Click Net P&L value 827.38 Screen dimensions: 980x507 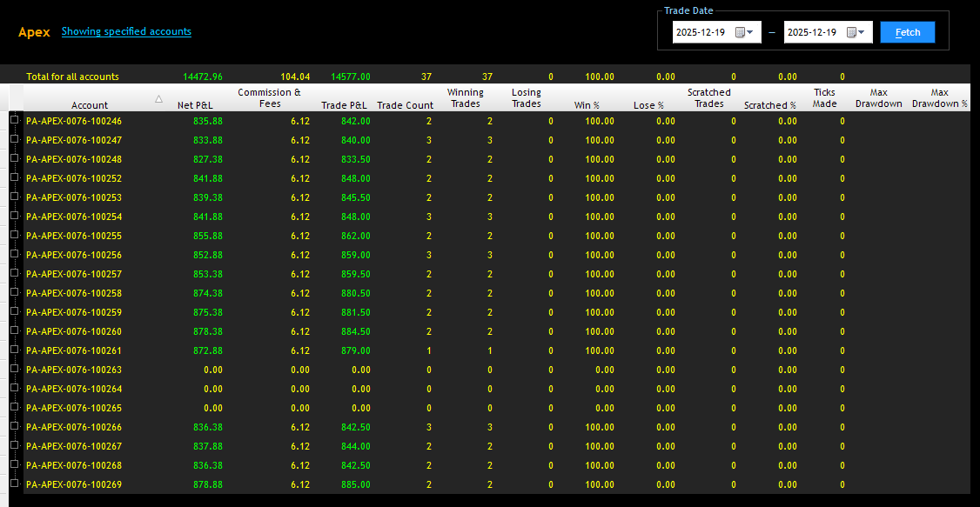208,159
